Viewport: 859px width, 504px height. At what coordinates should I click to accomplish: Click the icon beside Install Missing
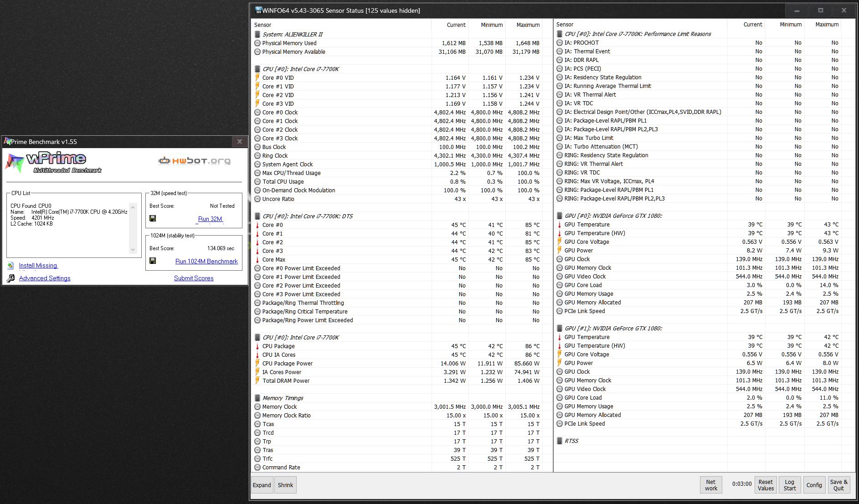coord(10,266)
